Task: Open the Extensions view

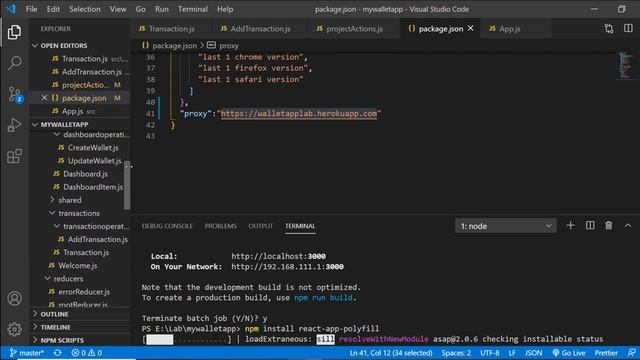Action: coord(15,156)
